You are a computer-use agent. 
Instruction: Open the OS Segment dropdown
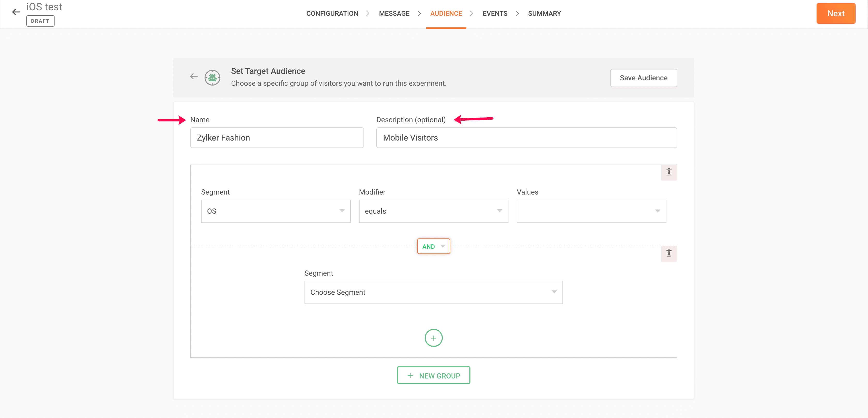tap(275, 211)
